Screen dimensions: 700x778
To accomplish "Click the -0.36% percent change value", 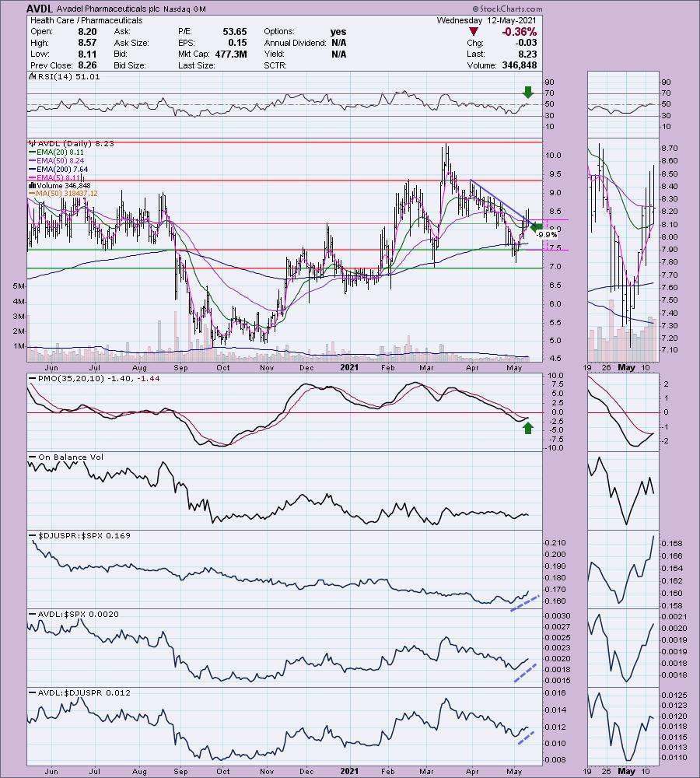I will [520, 32].
